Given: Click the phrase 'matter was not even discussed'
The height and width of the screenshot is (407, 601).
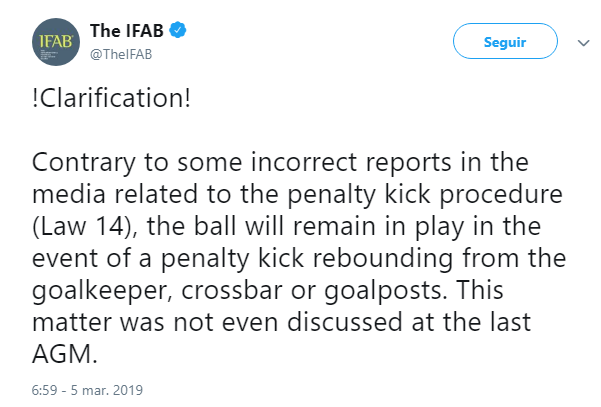Looking at the screenshot, I should click(x=217, y=322).
